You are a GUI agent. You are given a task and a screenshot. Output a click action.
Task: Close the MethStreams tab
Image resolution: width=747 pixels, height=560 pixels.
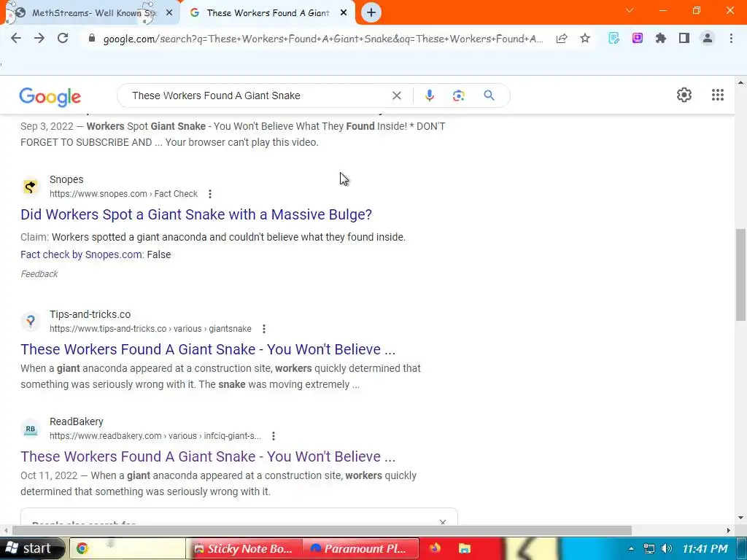pyautogui.click(x=169, y=13)
